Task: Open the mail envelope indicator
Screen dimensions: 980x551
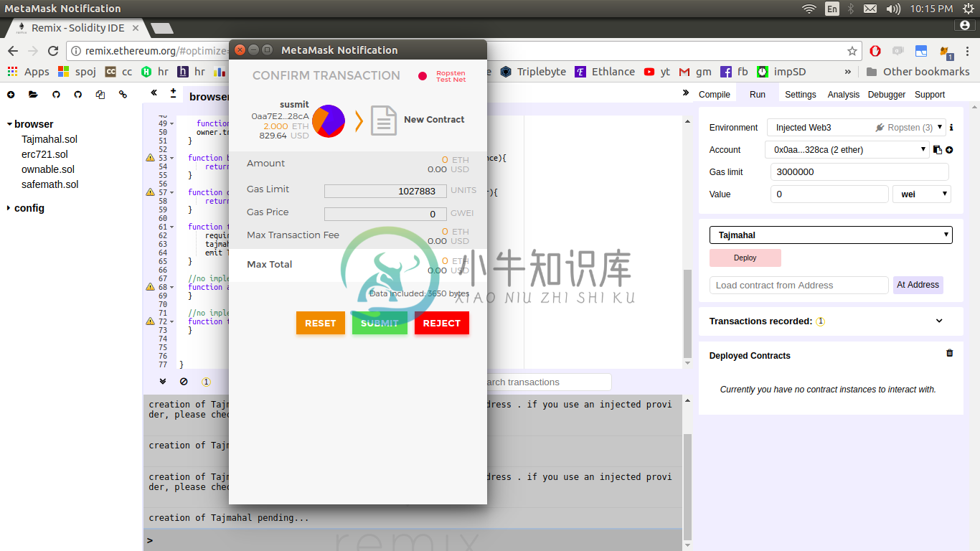Action: point(870,9)
